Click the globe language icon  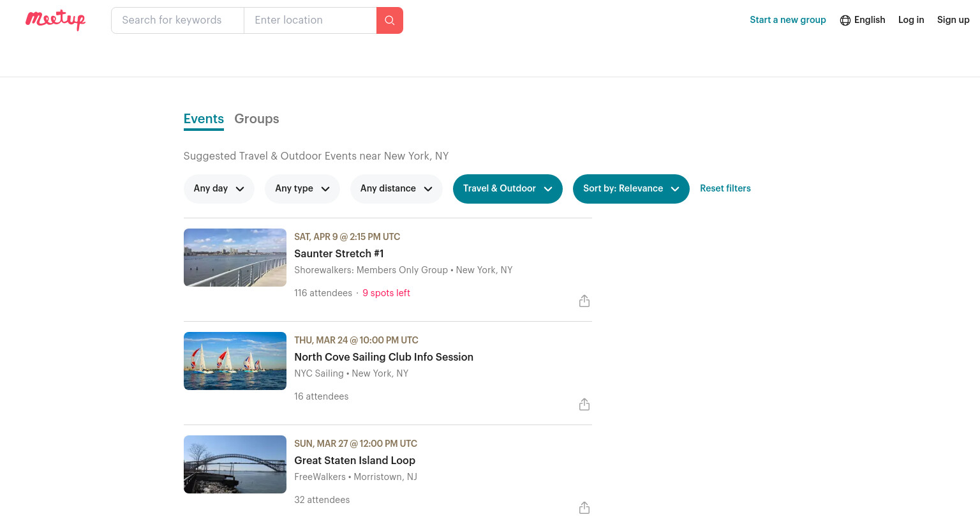[x=845, y=20]
